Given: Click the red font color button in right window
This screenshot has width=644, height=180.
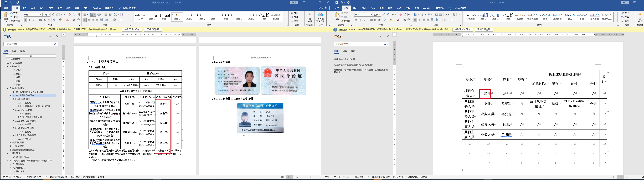Looking at the screenshot, I should click(398, 20).
